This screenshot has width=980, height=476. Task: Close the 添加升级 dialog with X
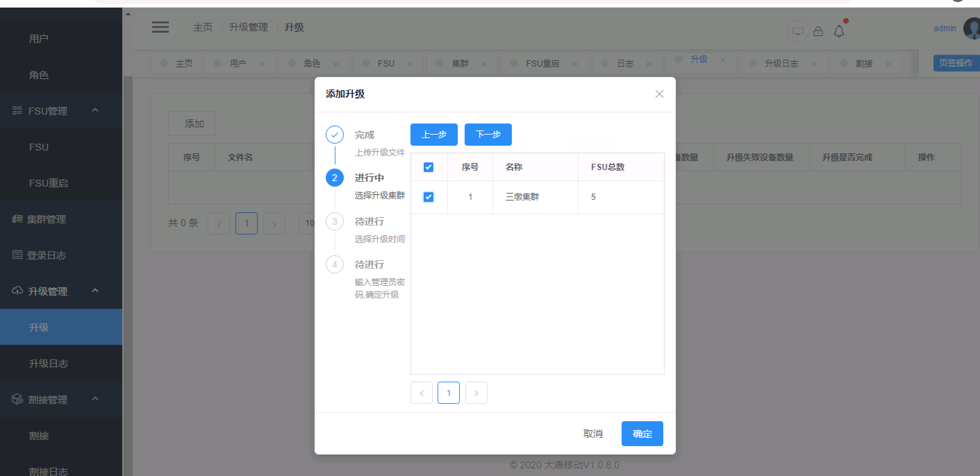click(x=659, y=94)
